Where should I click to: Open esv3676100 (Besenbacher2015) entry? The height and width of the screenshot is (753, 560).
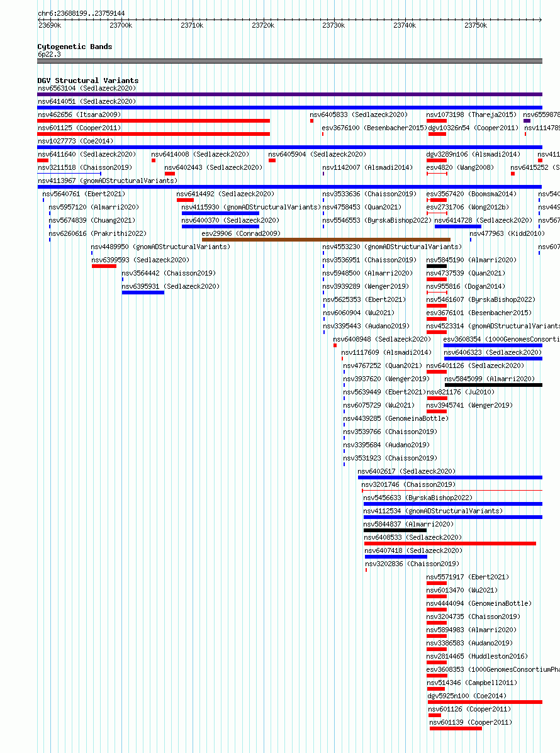[374, 128]
